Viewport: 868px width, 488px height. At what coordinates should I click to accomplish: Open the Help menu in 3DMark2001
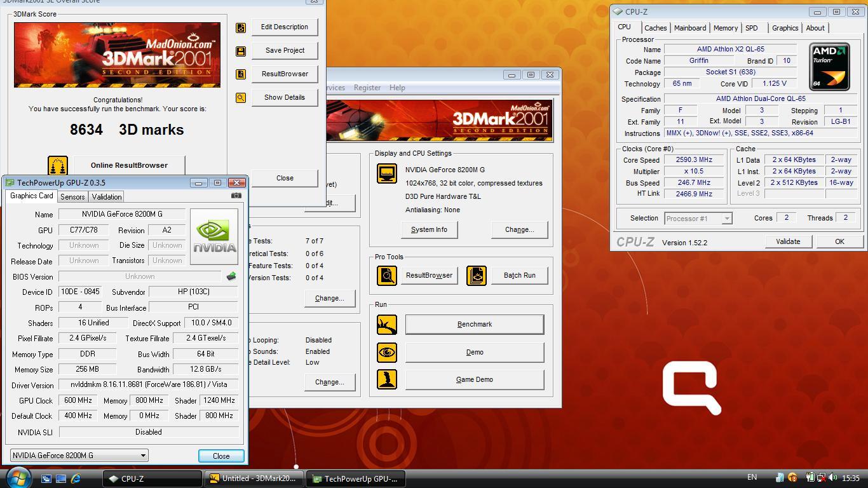(x=397, y=88)
